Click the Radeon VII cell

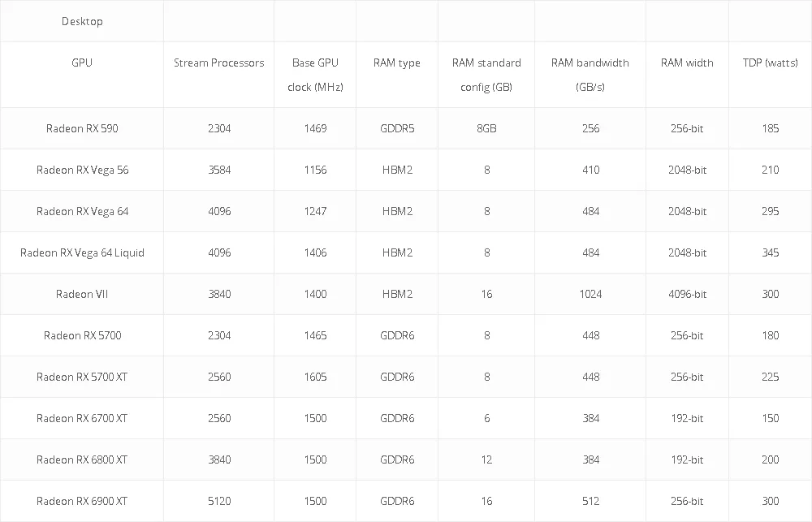coord(82,294)
